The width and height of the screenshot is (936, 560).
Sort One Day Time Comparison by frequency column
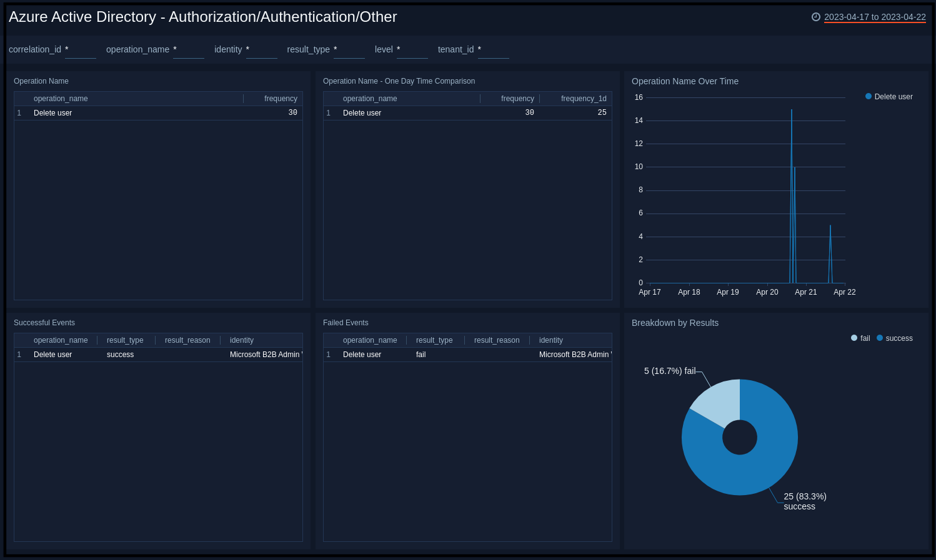[517, 99]
